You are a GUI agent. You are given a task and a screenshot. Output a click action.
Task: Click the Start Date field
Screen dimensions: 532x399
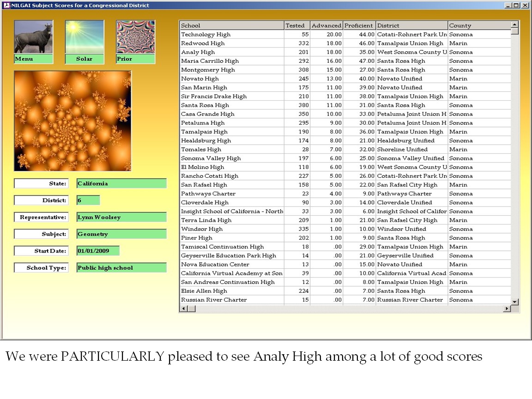(98, 251)
